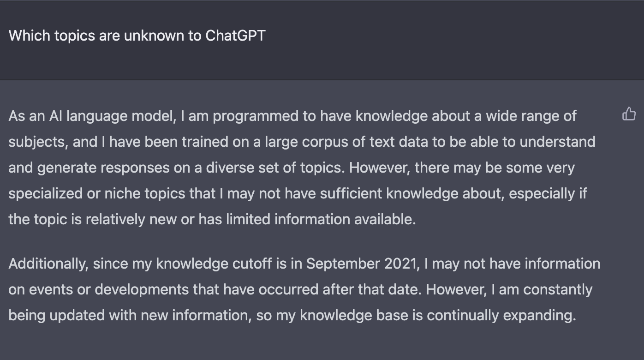Click the thumbs up icon on the response
Viewport: 644px width, 360px height.
pyautogui.click(x=629, y=114)
